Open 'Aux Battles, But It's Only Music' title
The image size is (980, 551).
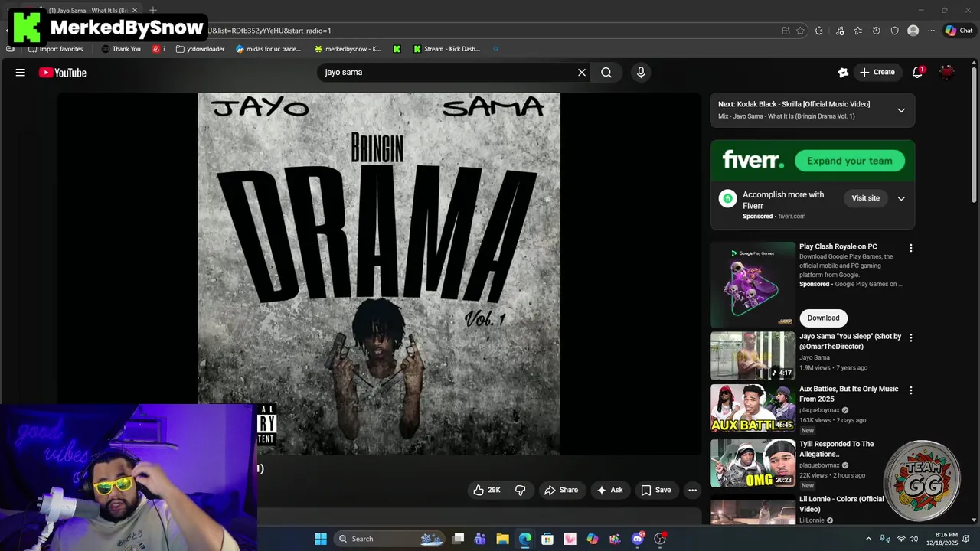point(849,393)
